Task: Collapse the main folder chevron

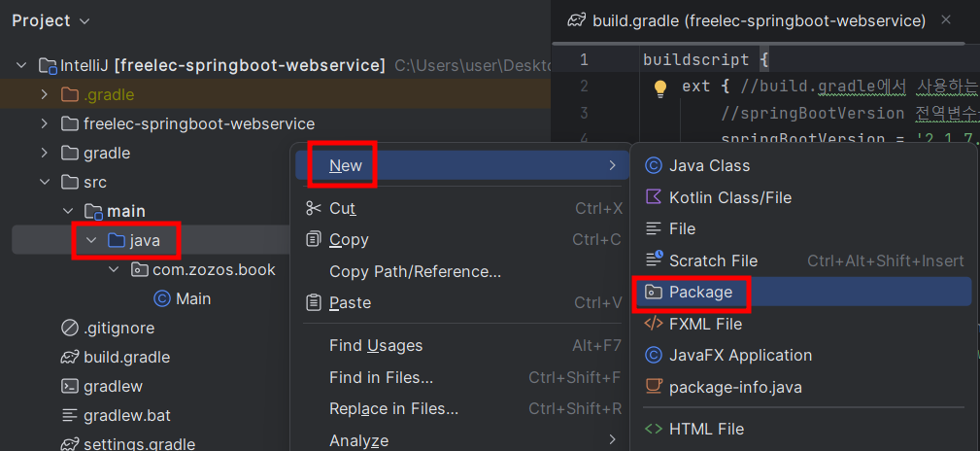Action: coord(67,211)
